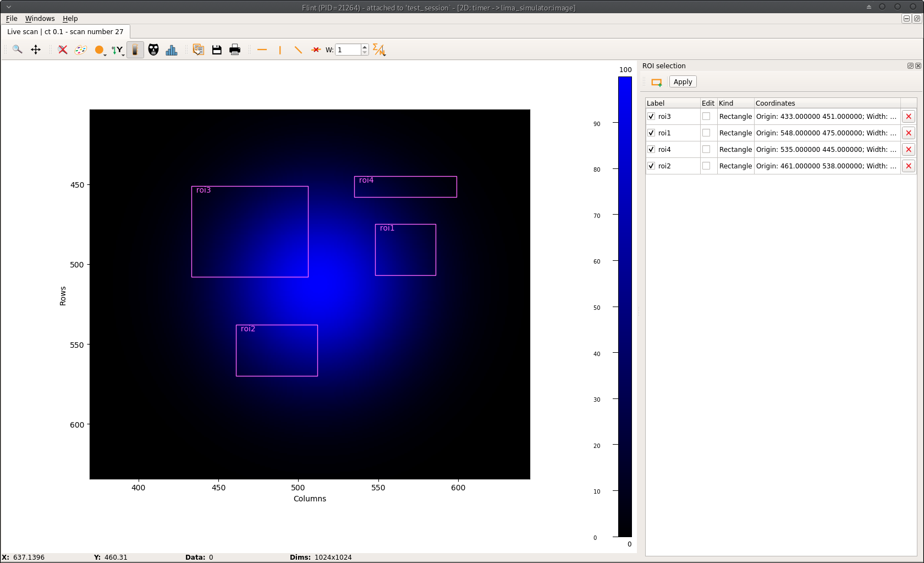Select horizontal line profile tool
The height and width of the screenshot is (563, 924).
[262, 50]
